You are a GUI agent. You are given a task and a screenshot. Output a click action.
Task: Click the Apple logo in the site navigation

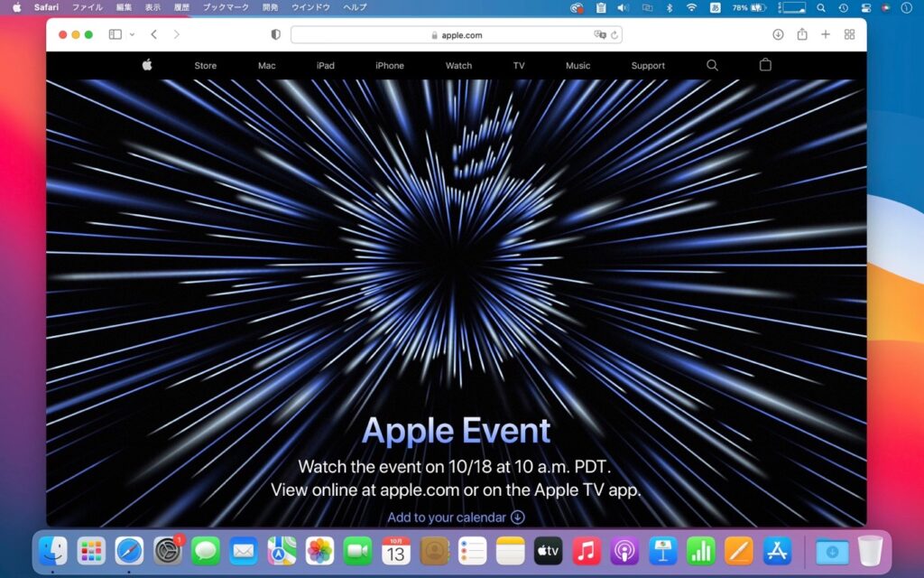pyautogui.click(x=147, y=65)
